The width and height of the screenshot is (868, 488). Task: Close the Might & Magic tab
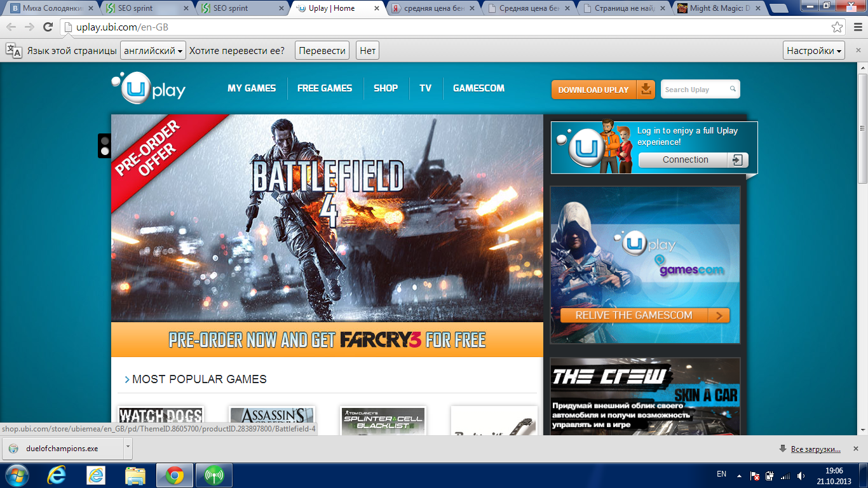[757, 9]
